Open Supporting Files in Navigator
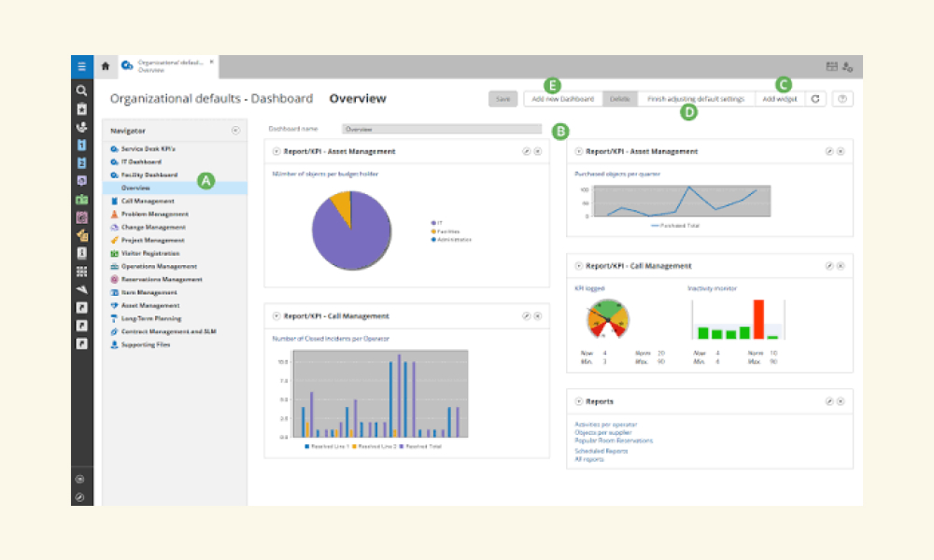The image size is (934, 560). 146,345
